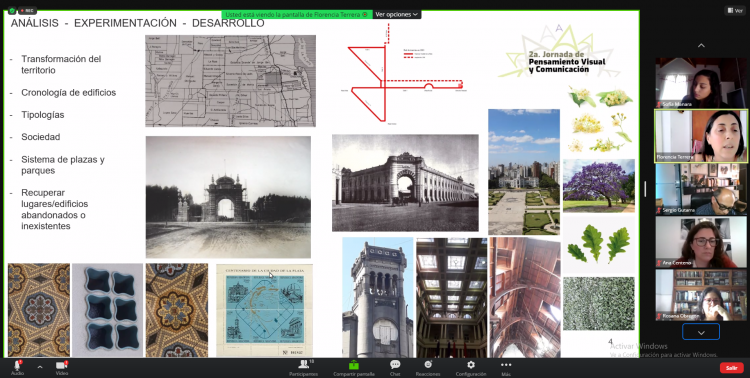Open the Más three-dots menu
The image size is (750, 378).
(506, 367)
